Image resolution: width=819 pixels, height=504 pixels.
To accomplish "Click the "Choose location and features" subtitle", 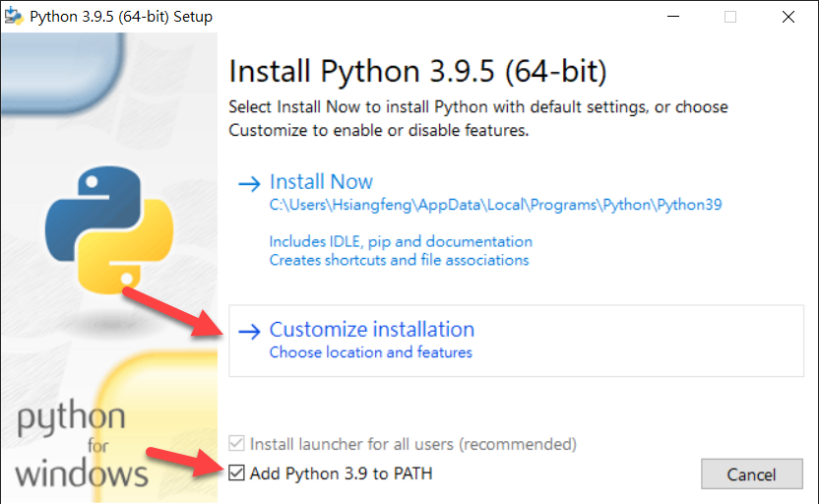I will click(370, 352).
